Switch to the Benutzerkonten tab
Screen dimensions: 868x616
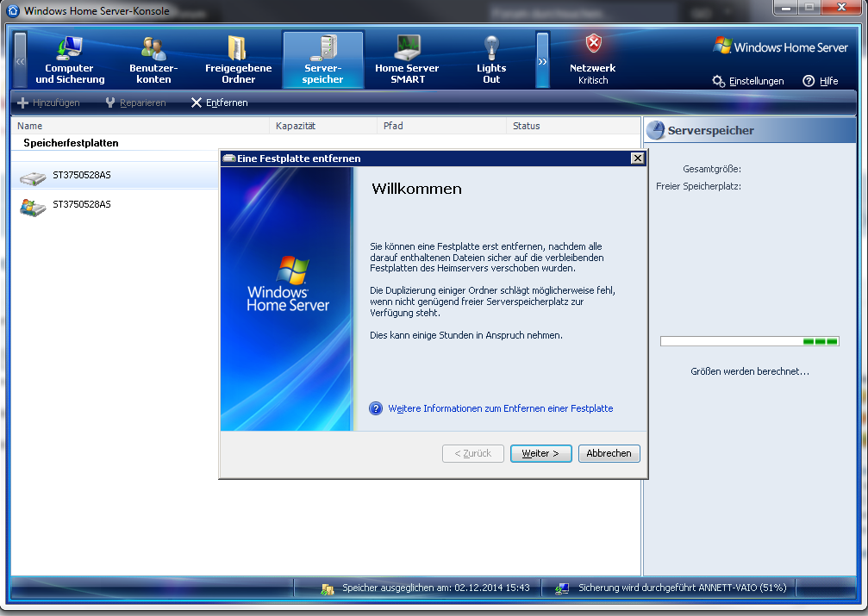click(153, 59)
